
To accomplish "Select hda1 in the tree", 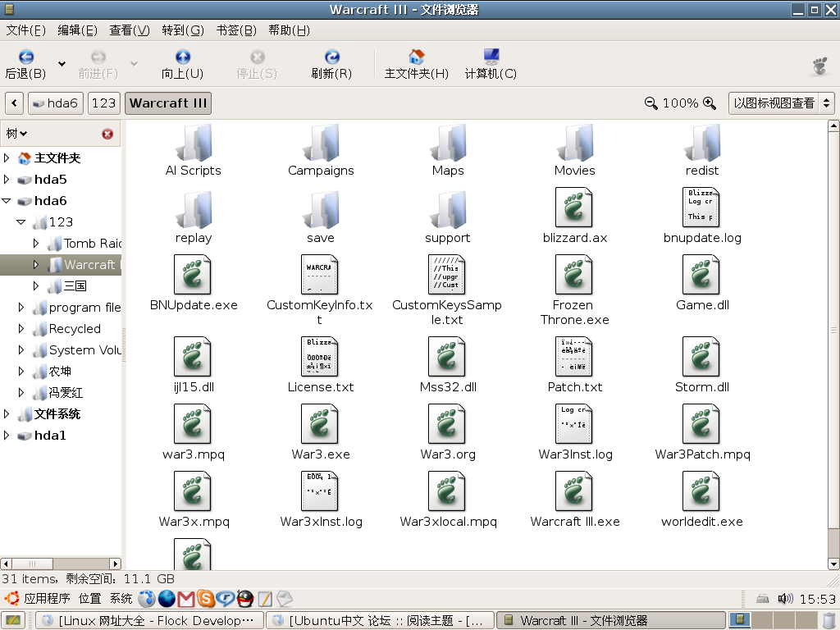I will pos(50,436).
